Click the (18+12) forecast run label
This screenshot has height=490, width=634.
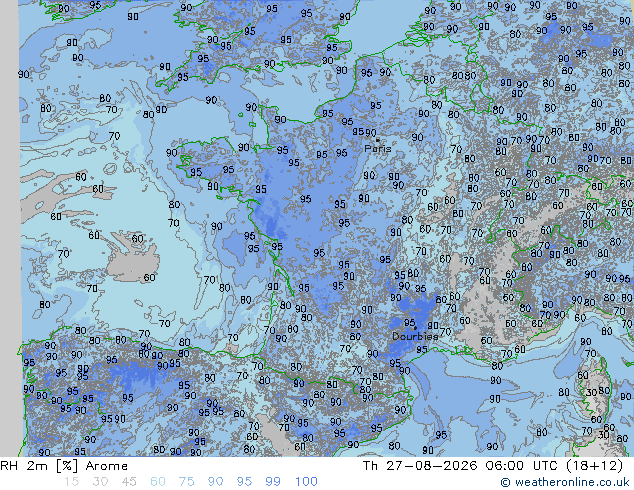[594, 466]
